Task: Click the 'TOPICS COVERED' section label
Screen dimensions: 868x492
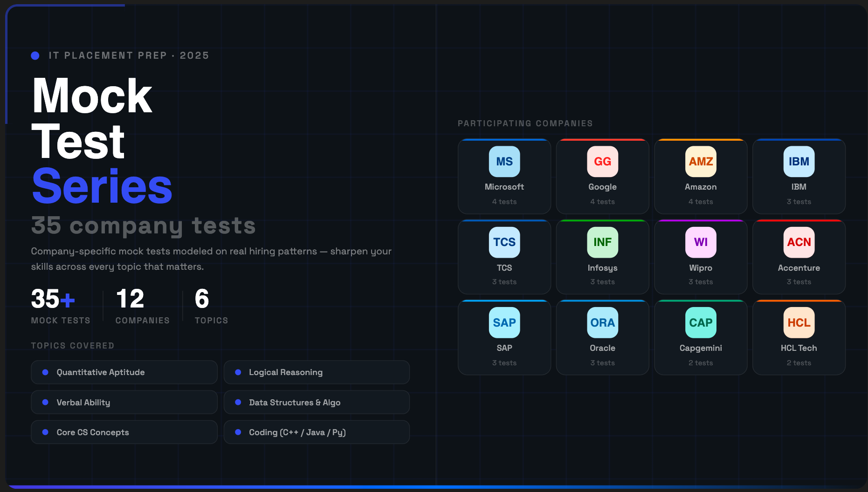Action: pos(73,346)
